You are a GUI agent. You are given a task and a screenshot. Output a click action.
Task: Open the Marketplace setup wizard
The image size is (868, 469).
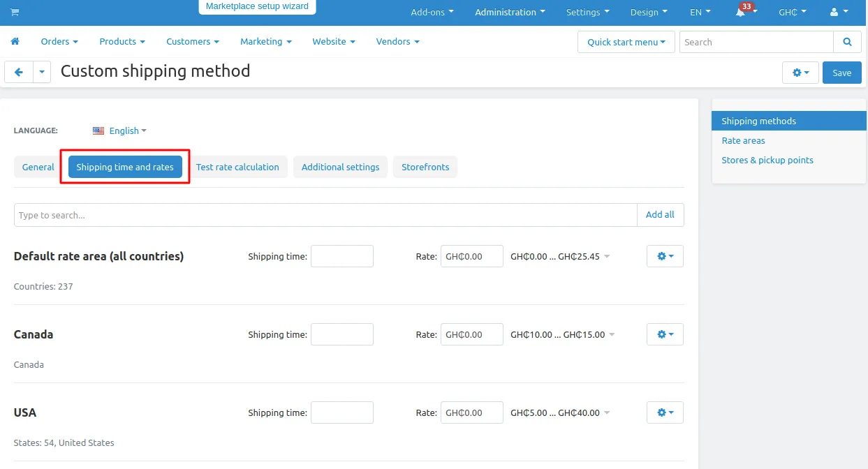pos(257,6)
